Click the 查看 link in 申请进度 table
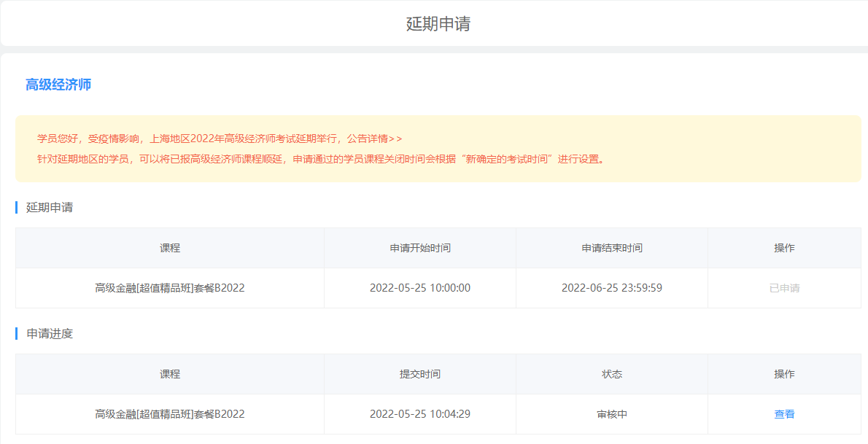The height and width of the screenshot is (444, 868). pos(784,414)
